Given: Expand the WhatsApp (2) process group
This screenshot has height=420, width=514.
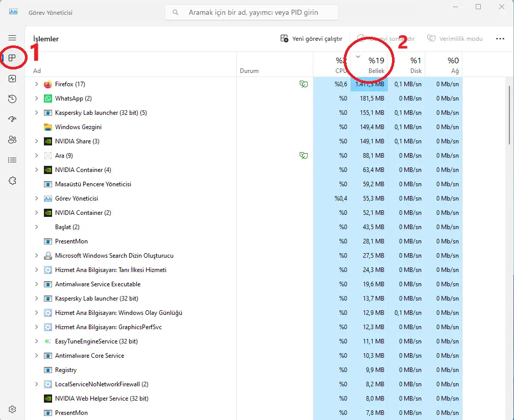Looking at the screenshot, I should click(x=36, y=98).
